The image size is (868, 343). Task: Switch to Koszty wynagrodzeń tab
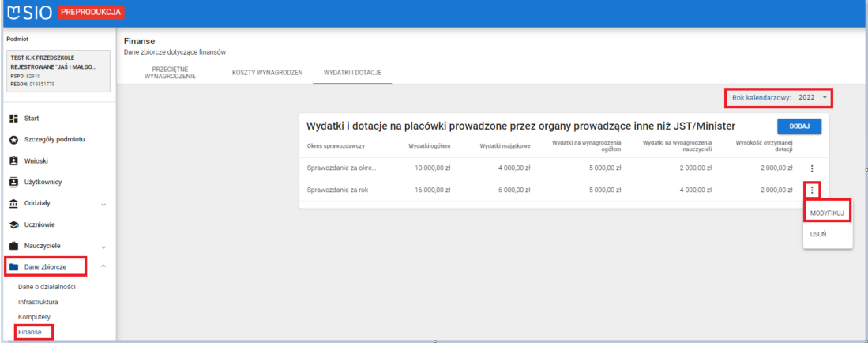click(268, 73)
